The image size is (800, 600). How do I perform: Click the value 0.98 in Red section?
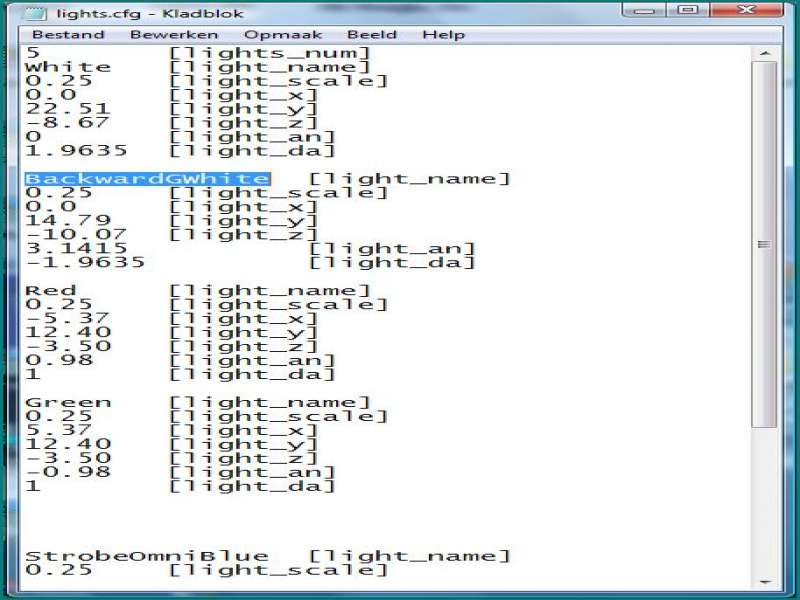point(59,360)
